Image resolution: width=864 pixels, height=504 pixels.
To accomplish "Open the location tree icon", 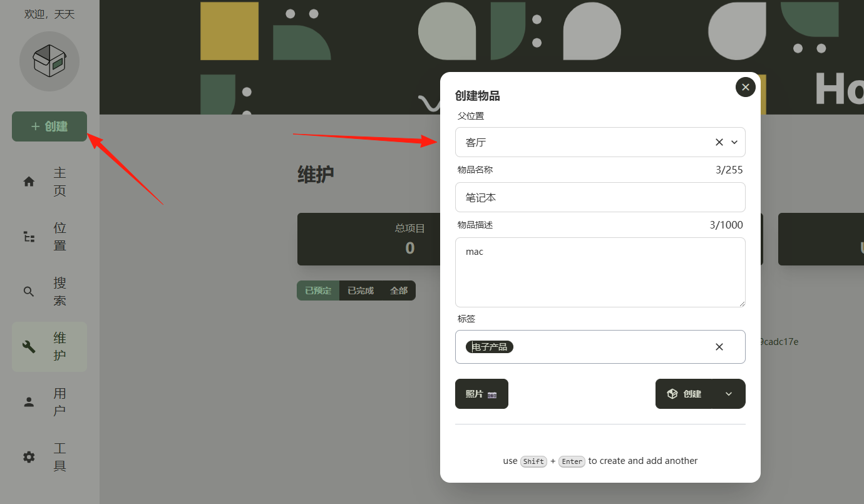I will (x=29, y=237).
